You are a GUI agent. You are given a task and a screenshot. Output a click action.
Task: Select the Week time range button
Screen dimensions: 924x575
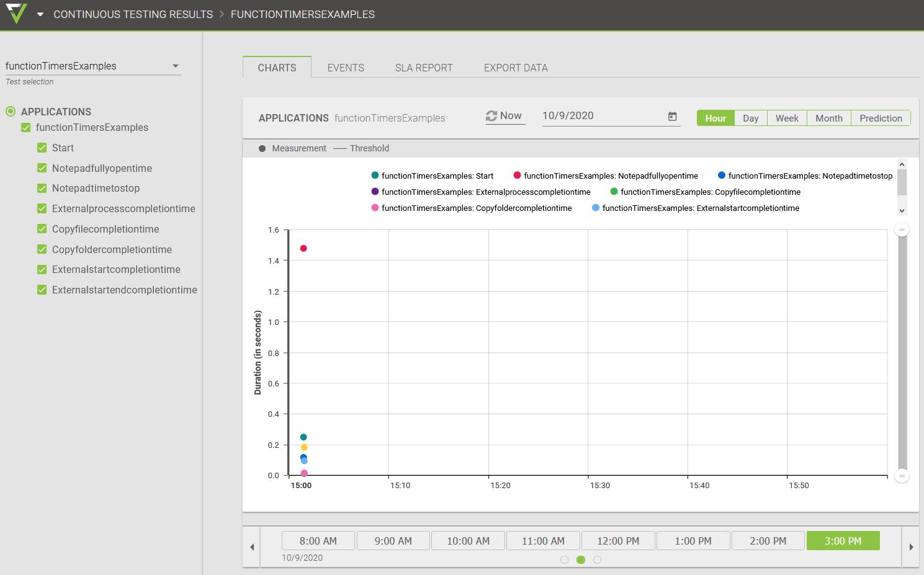tap(787, 118)
